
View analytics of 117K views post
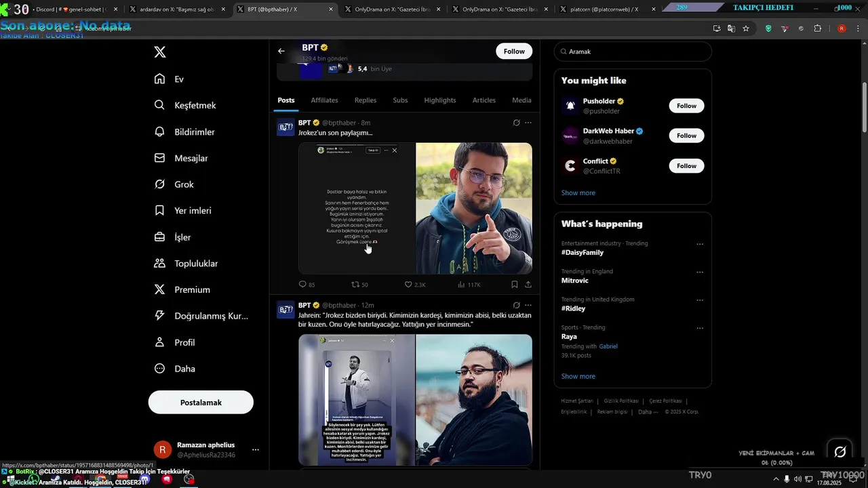click(x=469, y=285)
